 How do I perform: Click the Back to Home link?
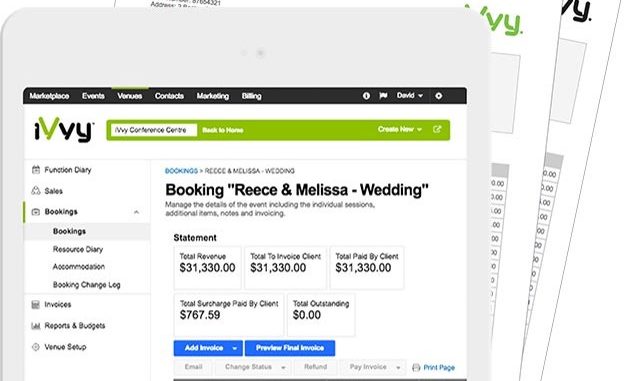click(x=223, y=130)
